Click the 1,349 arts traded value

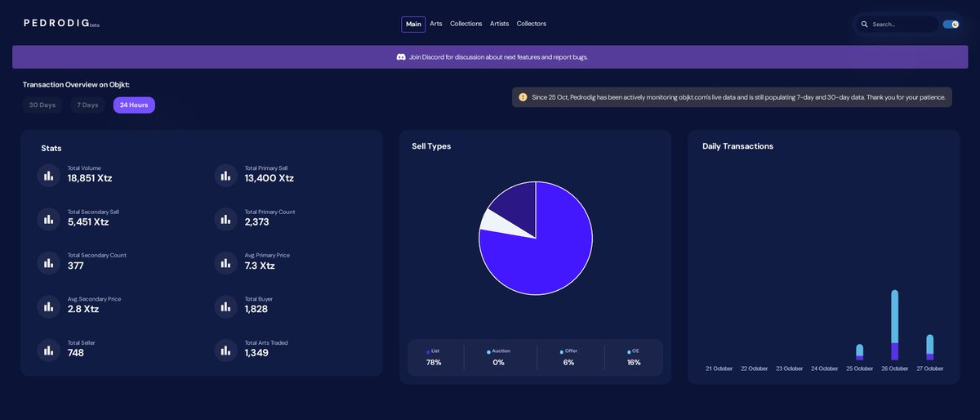tap(256, 353)
